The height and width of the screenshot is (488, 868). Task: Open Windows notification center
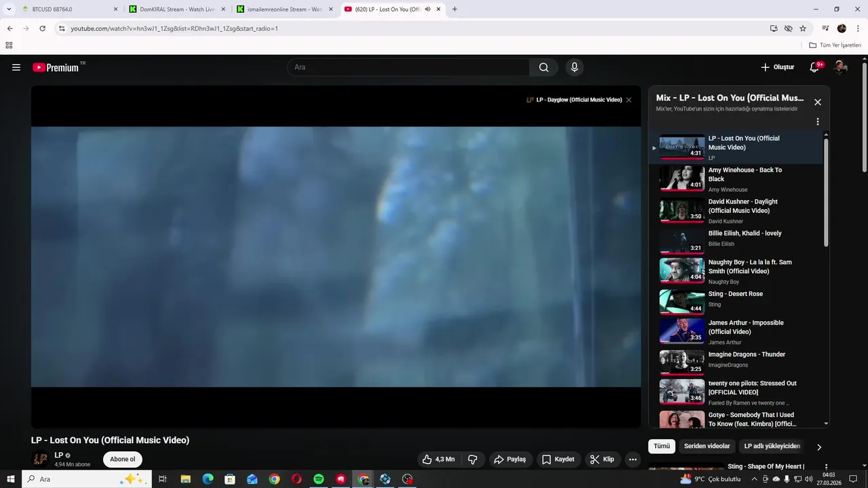click(x=853, y=479)
